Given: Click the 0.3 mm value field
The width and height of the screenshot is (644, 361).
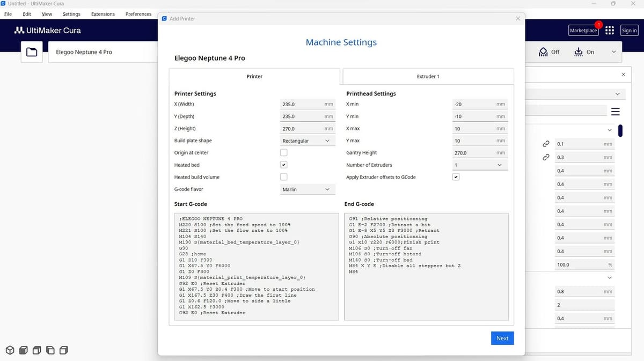Looking at the screenshot, I should coord(584,158).
